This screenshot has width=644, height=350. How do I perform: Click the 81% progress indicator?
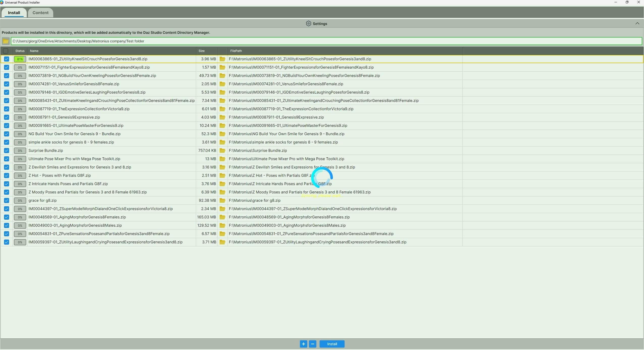(x=20, y=59)
